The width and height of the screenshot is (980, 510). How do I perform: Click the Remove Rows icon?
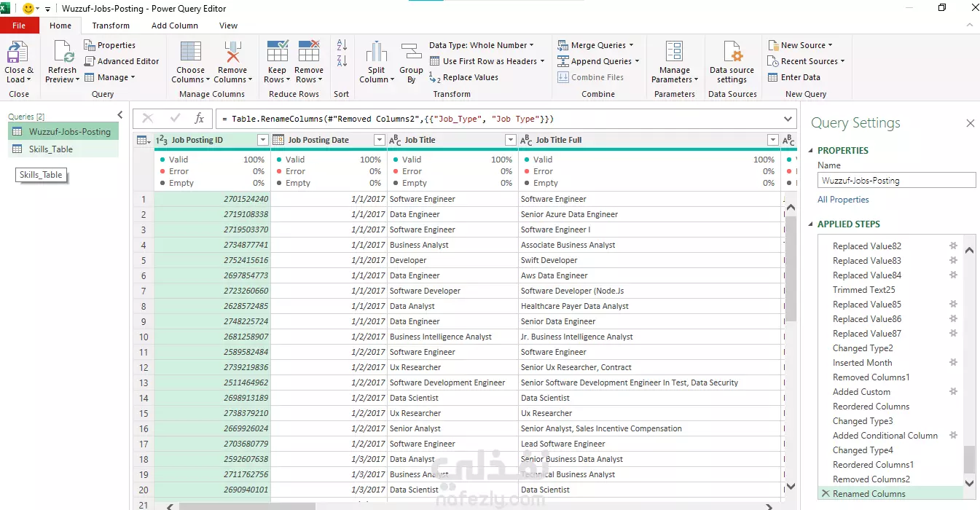pyautogui.click(x=309, y=52)
